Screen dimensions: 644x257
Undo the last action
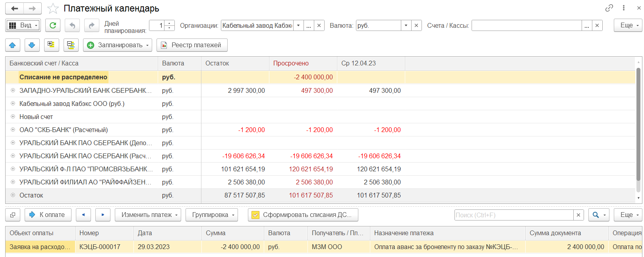click(x=72, y=25)
